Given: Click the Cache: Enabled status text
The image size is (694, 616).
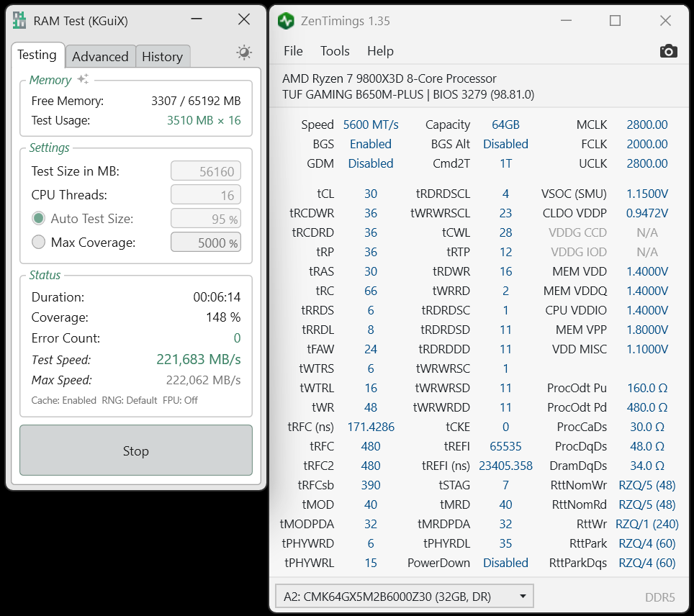Looking at the screenshot, I should coord(63,401).
